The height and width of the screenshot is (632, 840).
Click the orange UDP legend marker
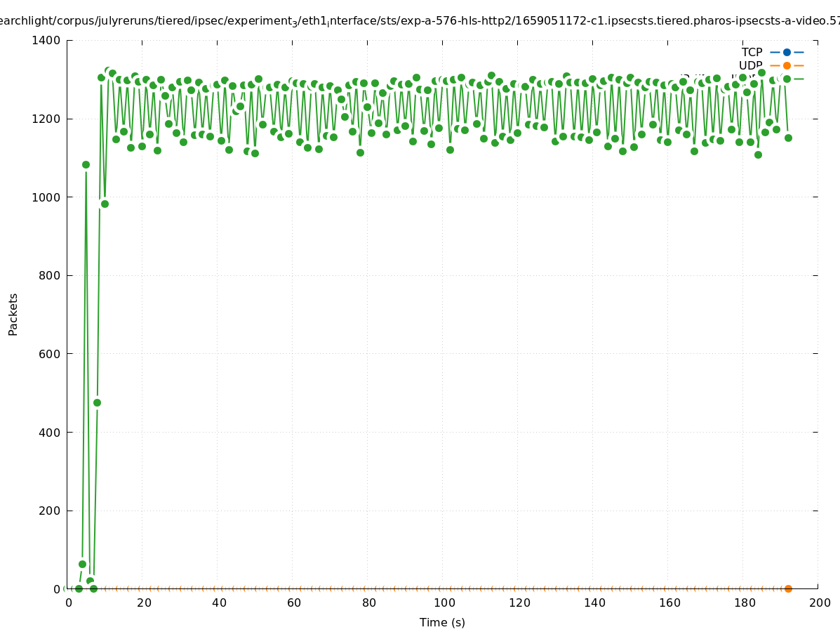click(787, 65)
